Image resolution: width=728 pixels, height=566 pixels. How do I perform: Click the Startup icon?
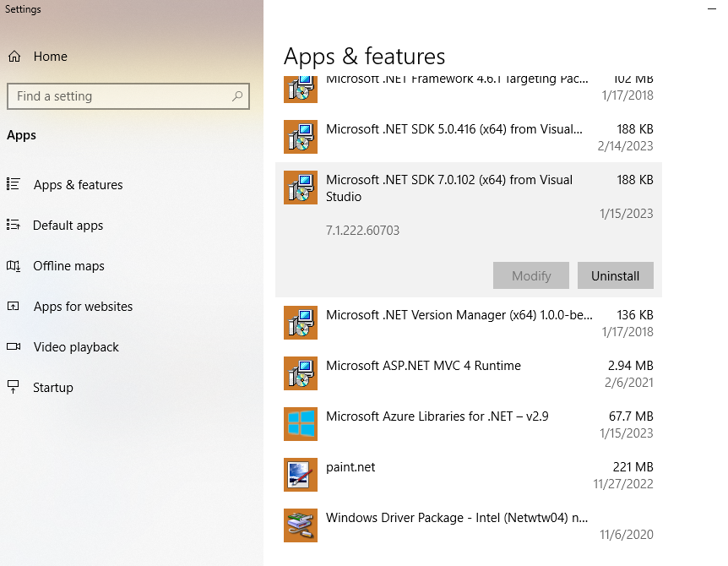(14, 387)
